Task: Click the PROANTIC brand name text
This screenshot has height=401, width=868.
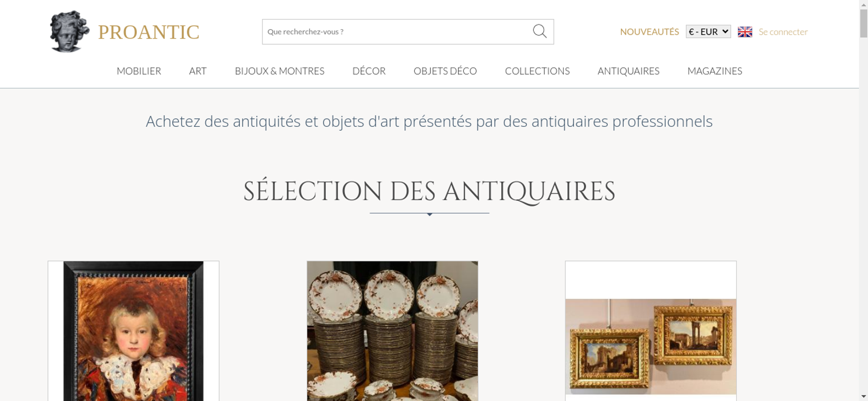Action: click(x=148, y=32)
